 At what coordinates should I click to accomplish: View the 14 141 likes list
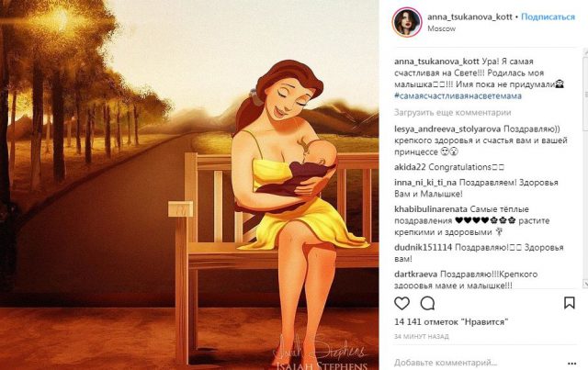click(451, 322)
